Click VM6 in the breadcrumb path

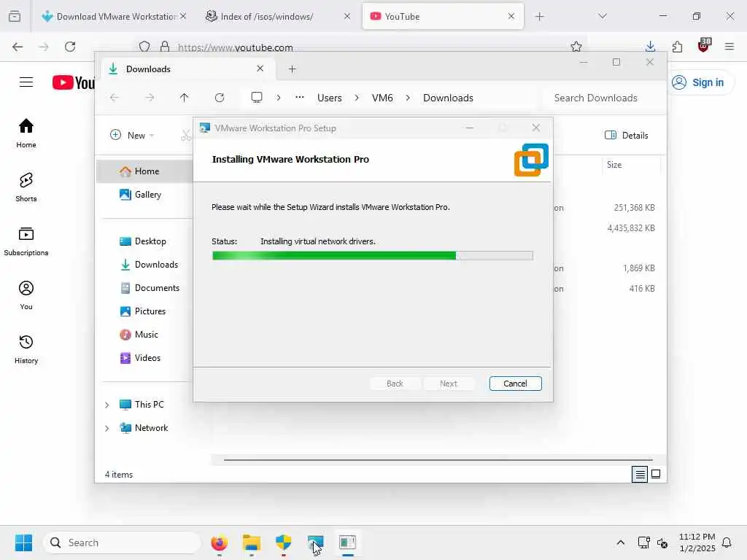tap(382, 98)
